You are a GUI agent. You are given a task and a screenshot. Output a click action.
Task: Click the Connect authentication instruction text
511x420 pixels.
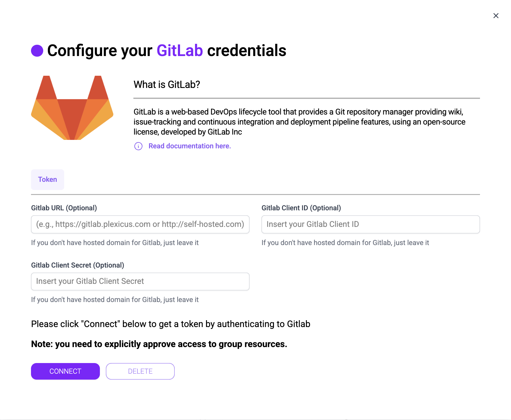click(171, 324)
